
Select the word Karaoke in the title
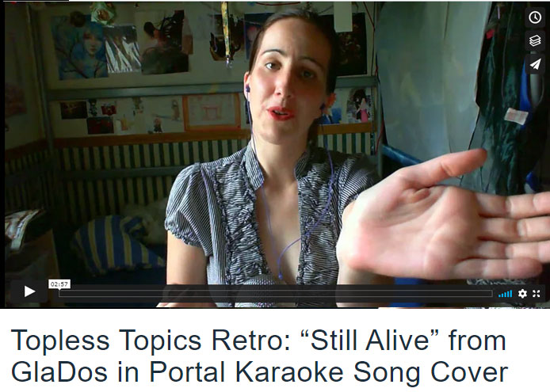tap(289, 371)
